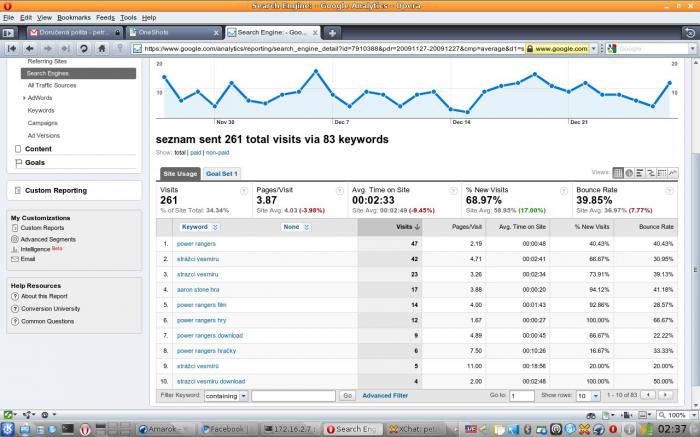Show help for the Visits metric

pyautogui.click(x=244, y=191)
